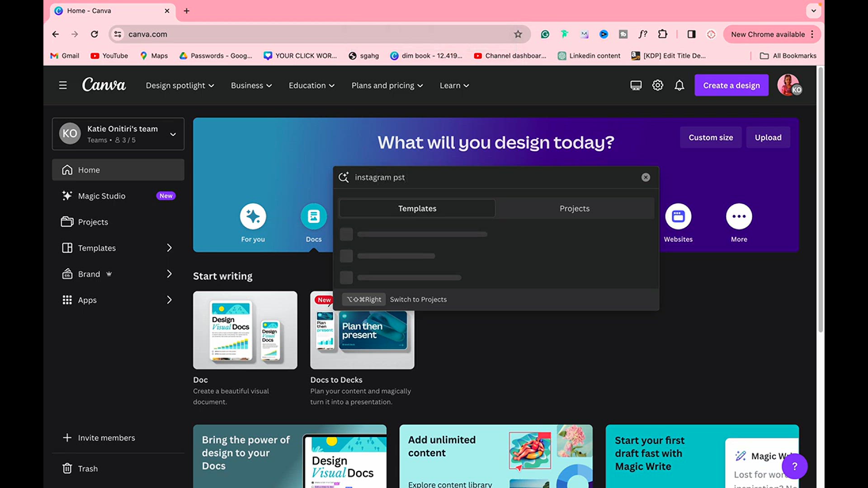Expand Templates sidebar chevron

point(169,248)
